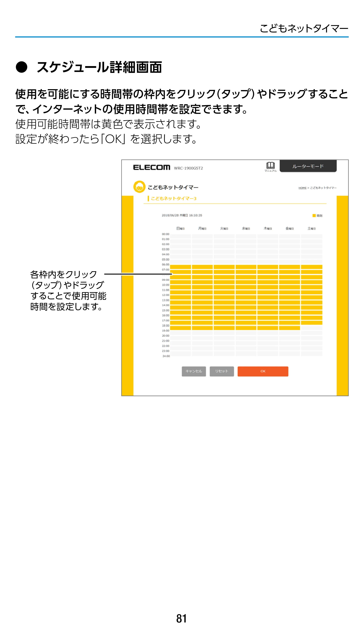Click the 月曜日 column header
Screen dimensions: 364x637
pyautogui.click(x=202, y=229)
